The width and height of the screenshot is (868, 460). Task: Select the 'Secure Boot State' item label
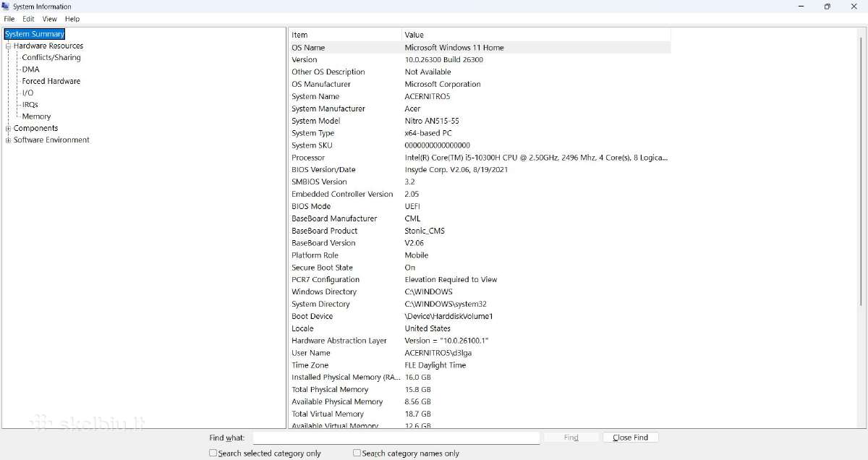pyautogui.click(x=323, y=268)
